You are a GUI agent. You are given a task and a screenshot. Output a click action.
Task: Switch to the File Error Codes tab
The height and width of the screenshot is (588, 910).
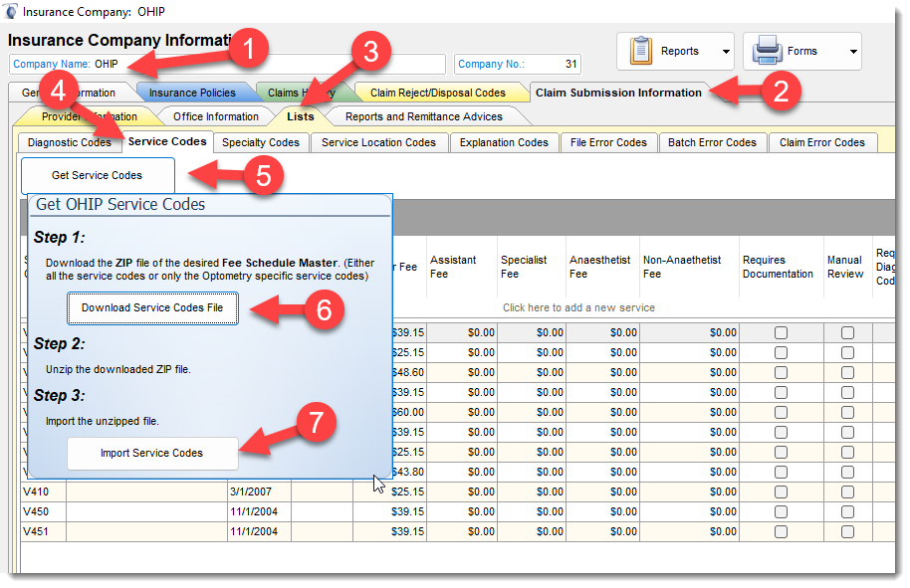click(x=608, y=142)
